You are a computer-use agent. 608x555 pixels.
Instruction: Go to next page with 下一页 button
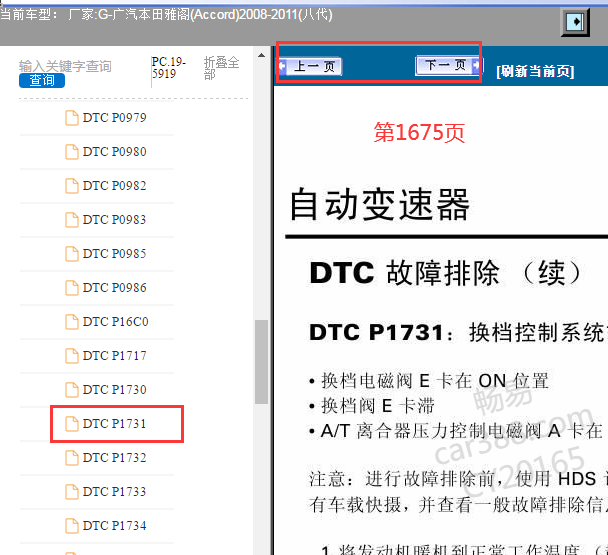[447, 65]
